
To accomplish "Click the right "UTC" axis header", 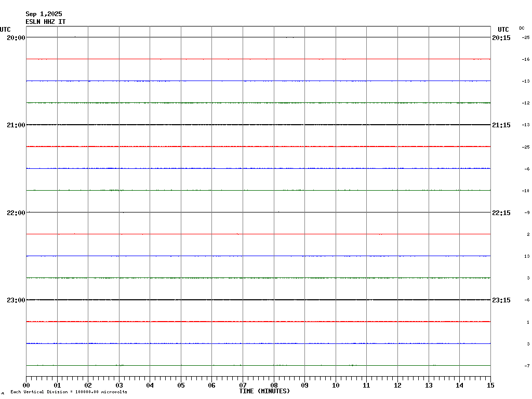I will pos(503,30).
